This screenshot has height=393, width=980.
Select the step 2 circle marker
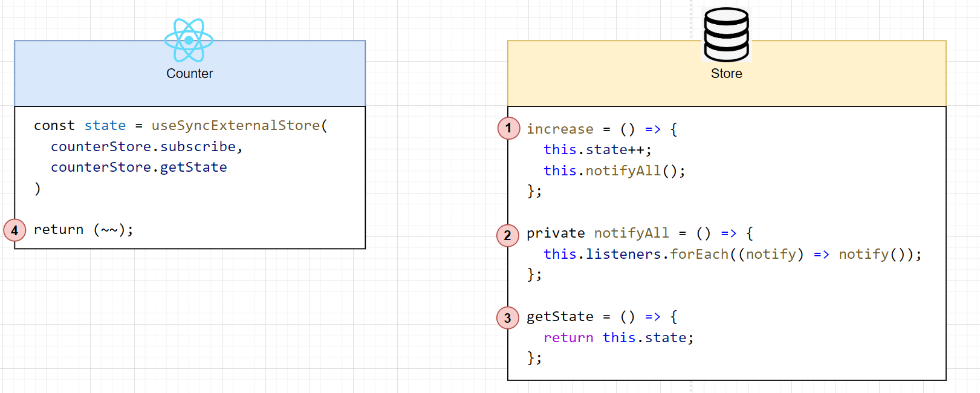tap(507, 235)
